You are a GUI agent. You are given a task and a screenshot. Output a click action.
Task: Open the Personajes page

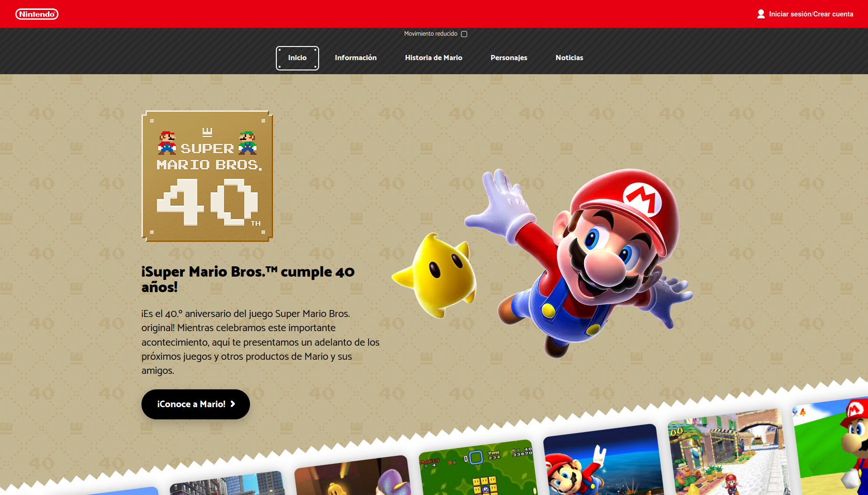508,58
